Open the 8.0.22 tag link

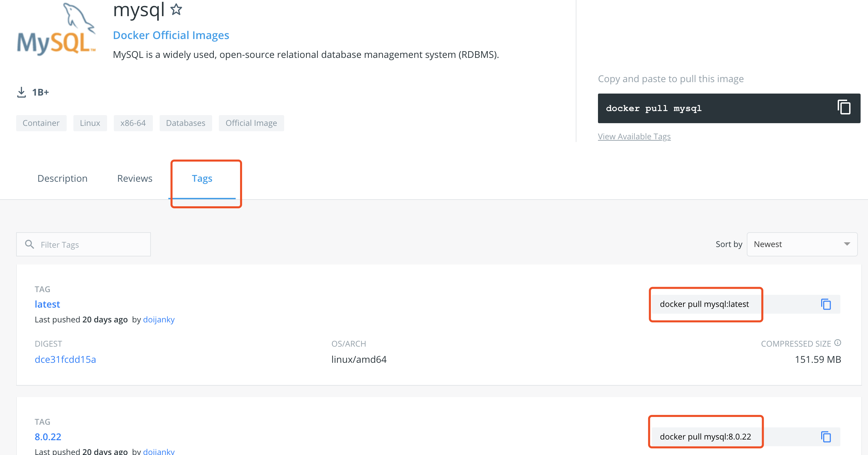pos(48,437)
